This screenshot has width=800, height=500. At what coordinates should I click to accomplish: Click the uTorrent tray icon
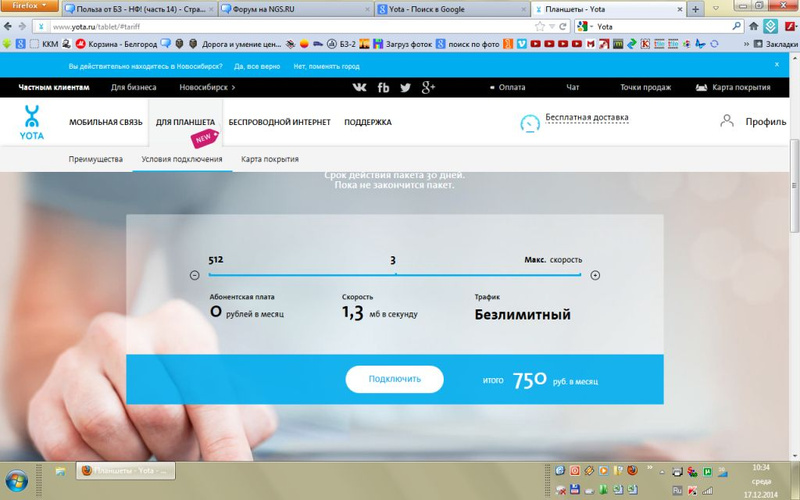(707, 472)
